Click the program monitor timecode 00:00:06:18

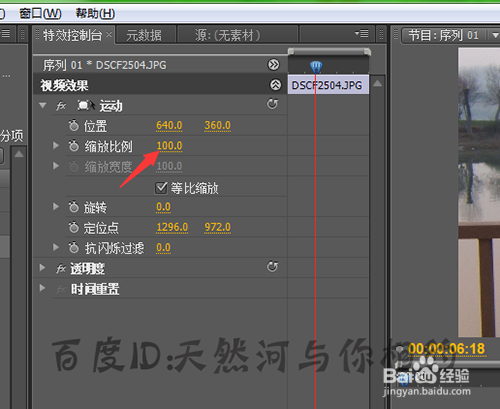447,349
